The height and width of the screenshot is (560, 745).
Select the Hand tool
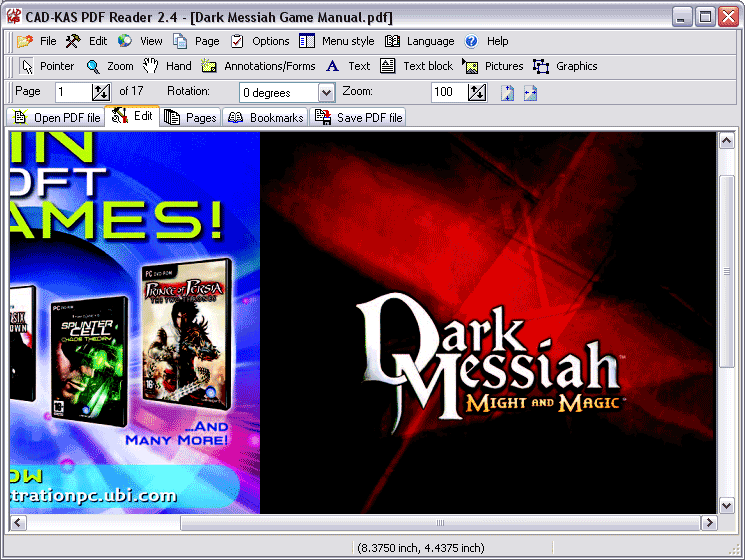pyautogui.click(x=167, y=66)
